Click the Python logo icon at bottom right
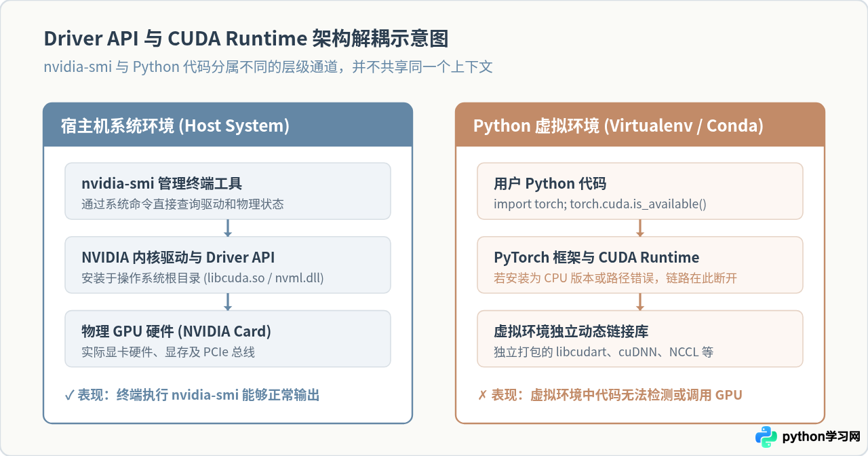 766,437
